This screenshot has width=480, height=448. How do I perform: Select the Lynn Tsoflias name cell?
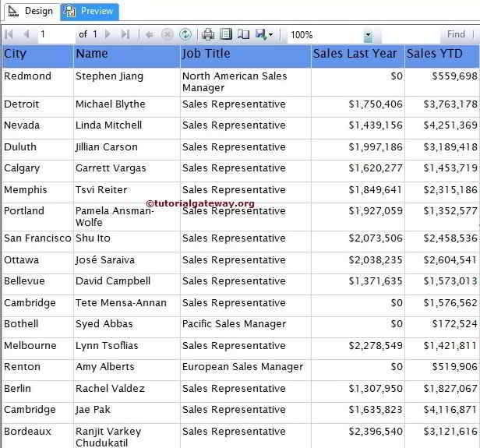pos(127,348)
